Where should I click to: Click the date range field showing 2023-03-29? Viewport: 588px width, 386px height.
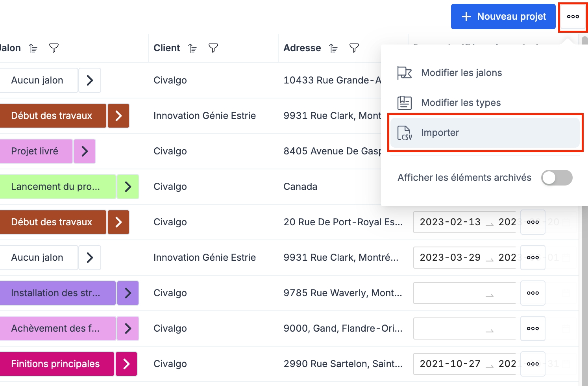click(x=464, y=258)
